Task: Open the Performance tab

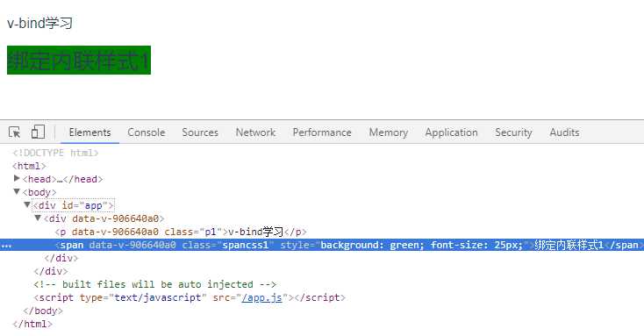Action: pos(322,132)
